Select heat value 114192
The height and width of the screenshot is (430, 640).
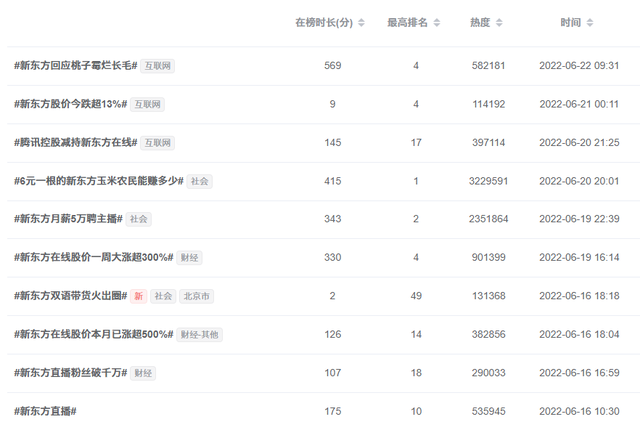(x=489, y=104)
